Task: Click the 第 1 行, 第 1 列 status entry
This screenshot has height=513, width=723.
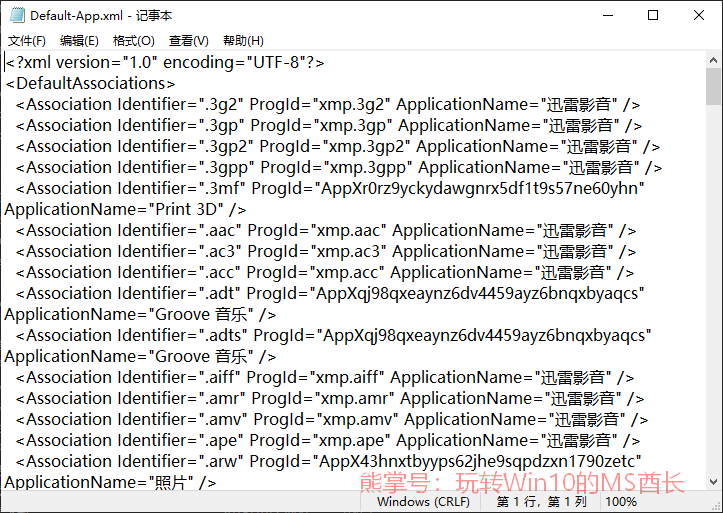Action: click(x=541, y=501)
